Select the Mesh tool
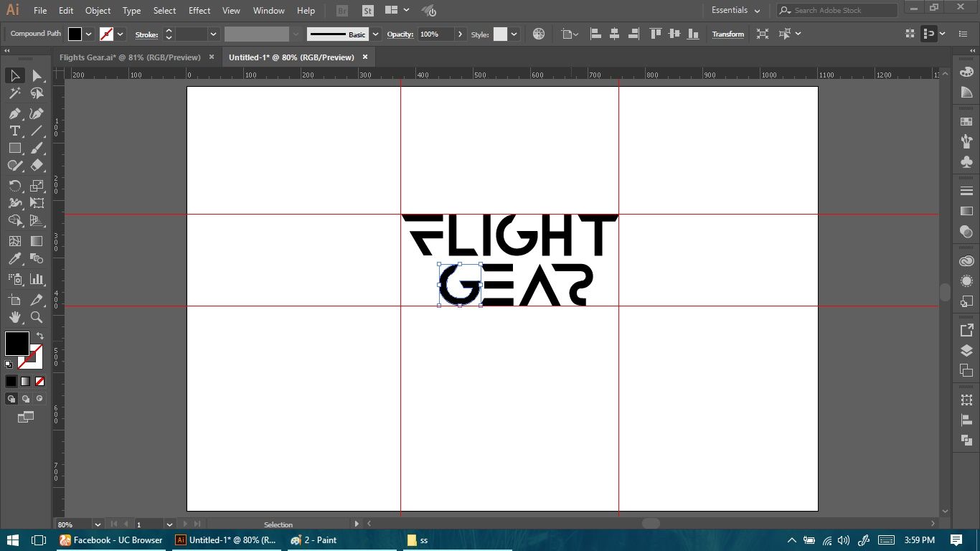The height and width of the screenshot is (551, 980). [x=14, y=241]
